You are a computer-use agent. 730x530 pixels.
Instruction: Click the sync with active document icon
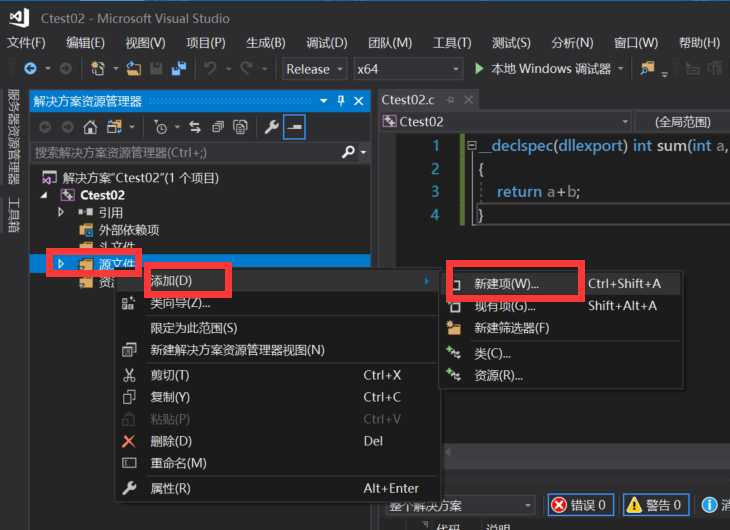(x=195, y=127)
